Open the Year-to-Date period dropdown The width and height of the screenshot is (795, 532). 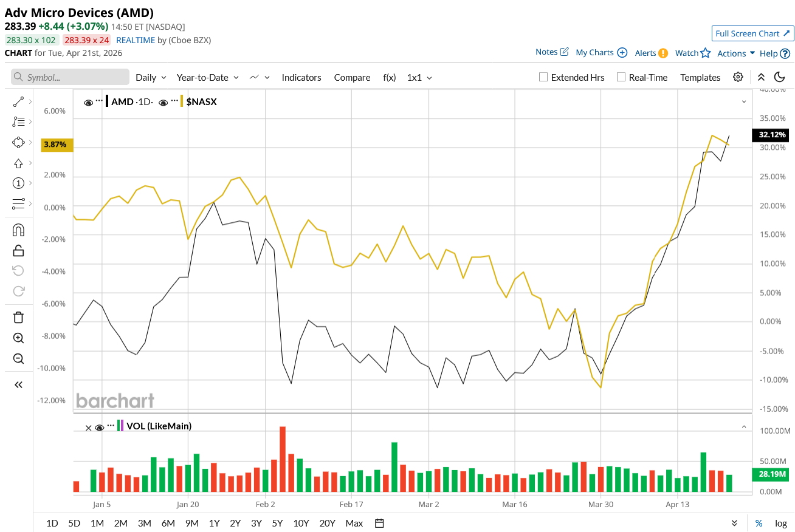point(207,77)
